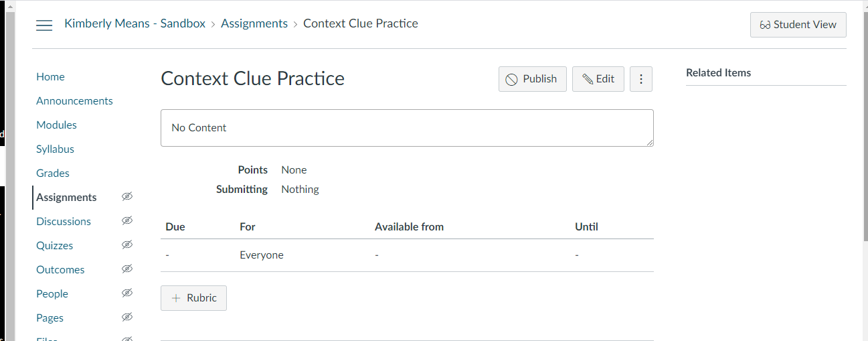Open Announcements in course navigation
This screenshot has width=868, height=341.
pyautogui.click(x=74, y=101)
